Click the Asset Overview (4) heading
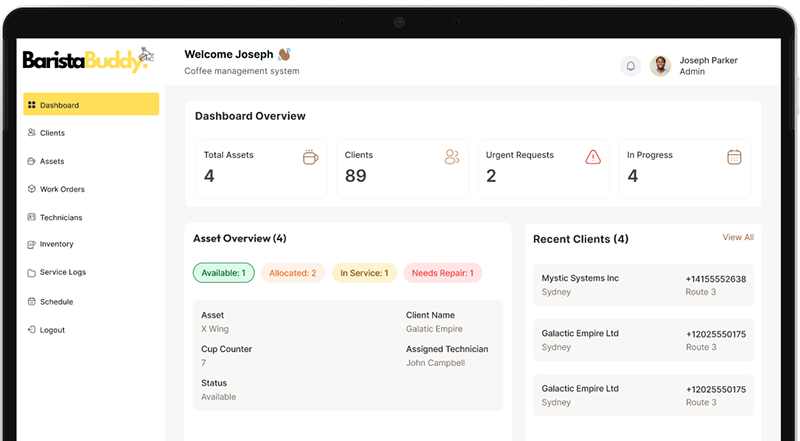800x441 pixels. 240,238
